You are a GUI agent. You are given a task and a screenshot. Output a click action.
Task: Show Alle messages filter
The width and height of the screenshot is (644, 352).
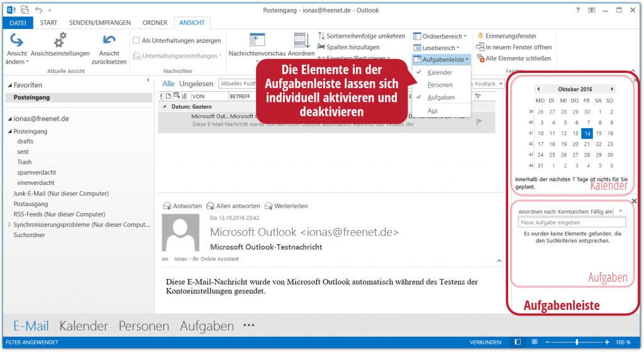pos(169,84)
